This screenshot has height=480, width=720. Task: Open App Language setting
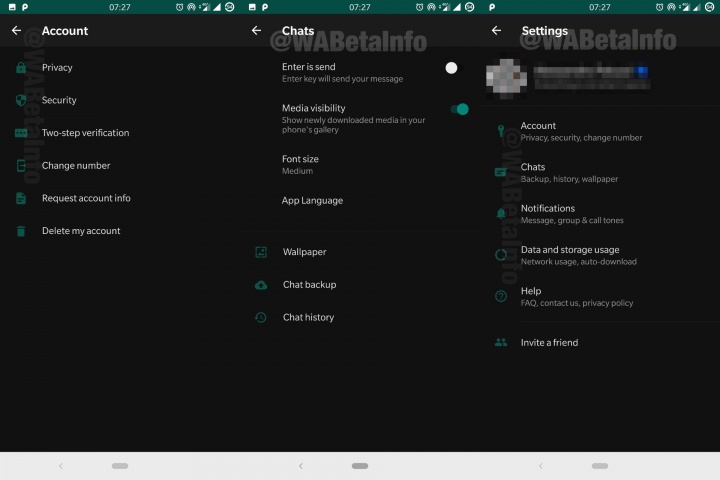pyautogui.click(x=360, y=201)
